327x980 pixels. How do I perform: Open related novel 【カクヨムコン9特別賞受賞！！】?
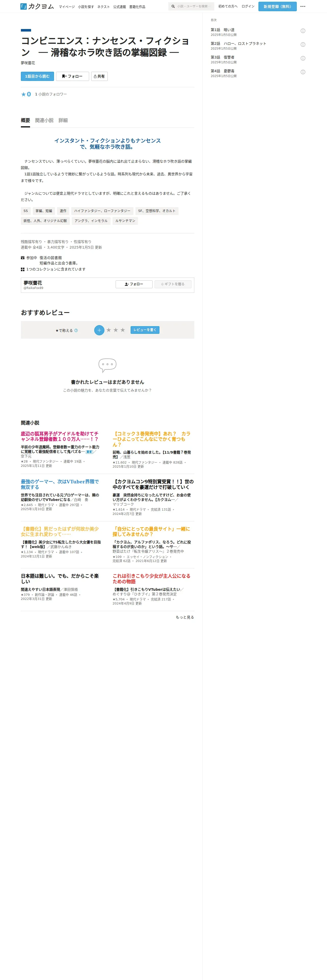pos(153,484)
